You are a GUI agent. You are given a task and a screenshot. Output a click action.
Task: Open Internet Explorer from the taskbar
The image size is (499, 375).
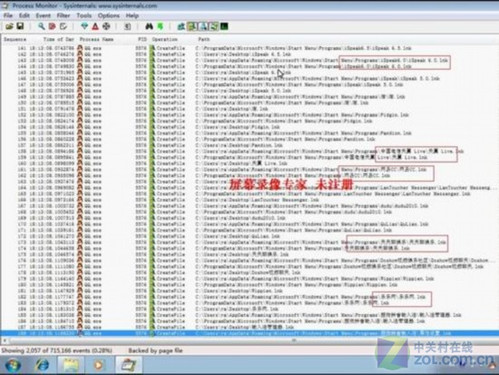[42, 365]
